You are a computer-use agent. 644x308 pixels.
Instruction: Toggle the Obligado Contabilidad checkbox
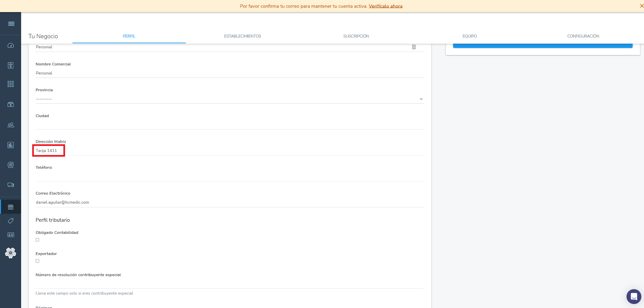(x=38, y=240)
